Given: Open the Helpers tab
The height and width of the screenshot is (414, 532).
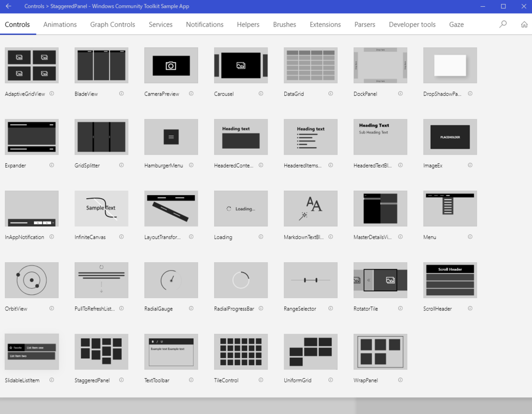Looking at the screenshot, I should pyautogui.click(x=248, y=24).
